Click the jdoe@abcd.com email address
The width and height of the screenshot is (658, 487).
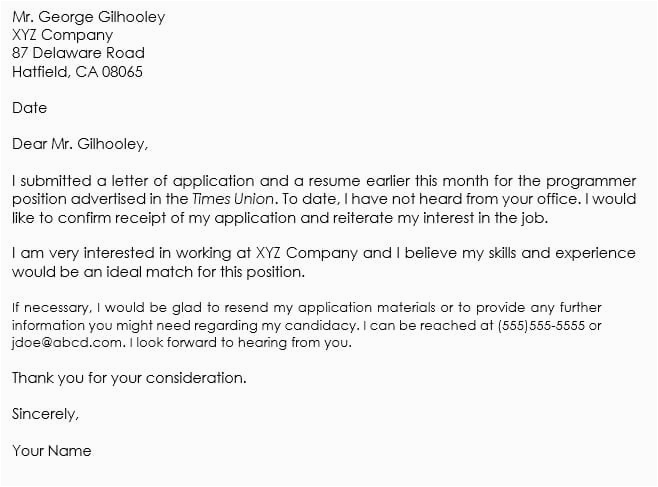coord(68,343)
